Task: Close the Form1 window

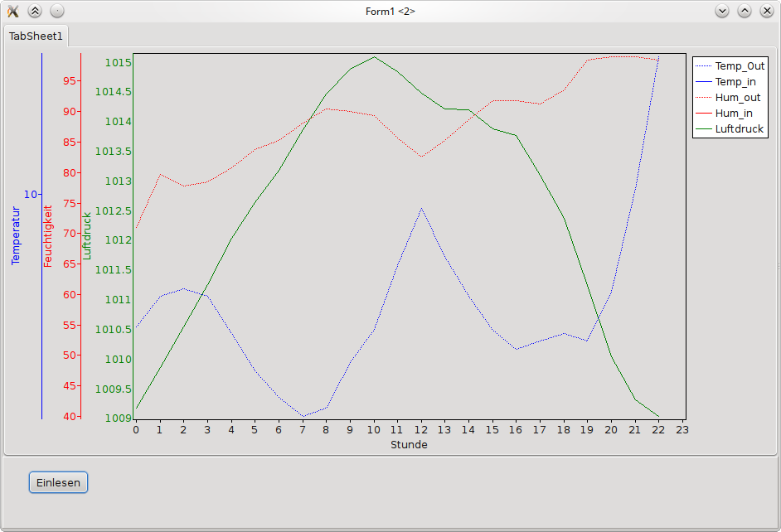Action: pos(767,11)
